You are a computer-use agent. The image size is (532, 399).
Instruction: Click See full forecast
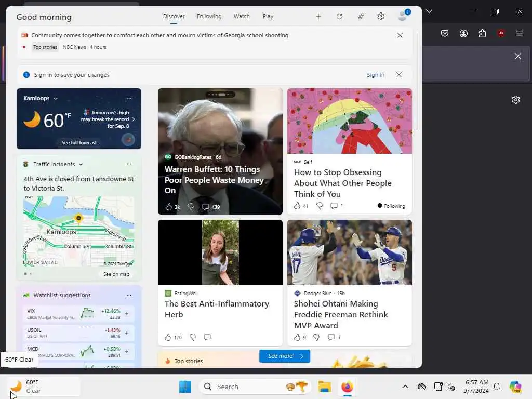tap(79, 142)
